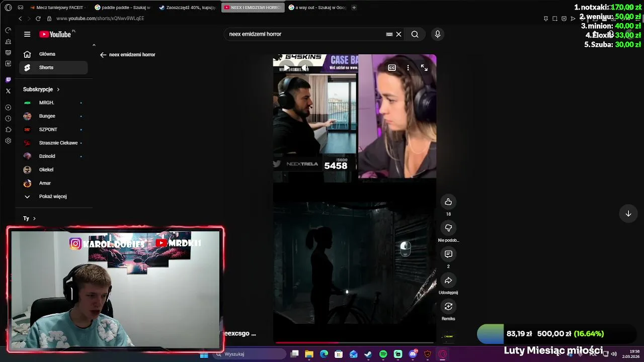Like the Short with thumbs up
Image resolution: width=644 pixels, height=362 pixels.
pyautogui.click(x=448, y=202)
